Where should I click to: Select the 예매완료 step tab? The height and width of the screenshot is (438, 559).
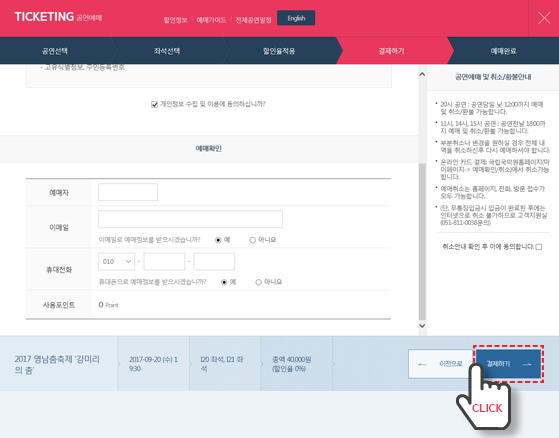503,51
